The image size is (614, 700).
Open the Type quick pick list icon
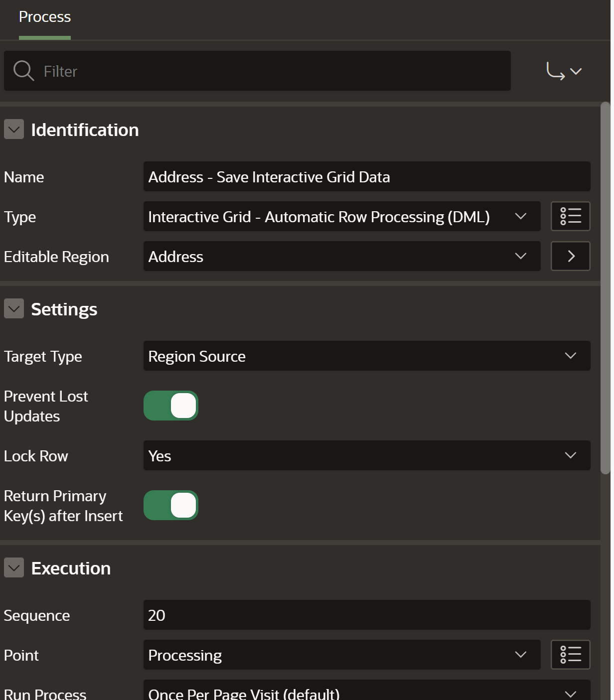click(570, 216)
